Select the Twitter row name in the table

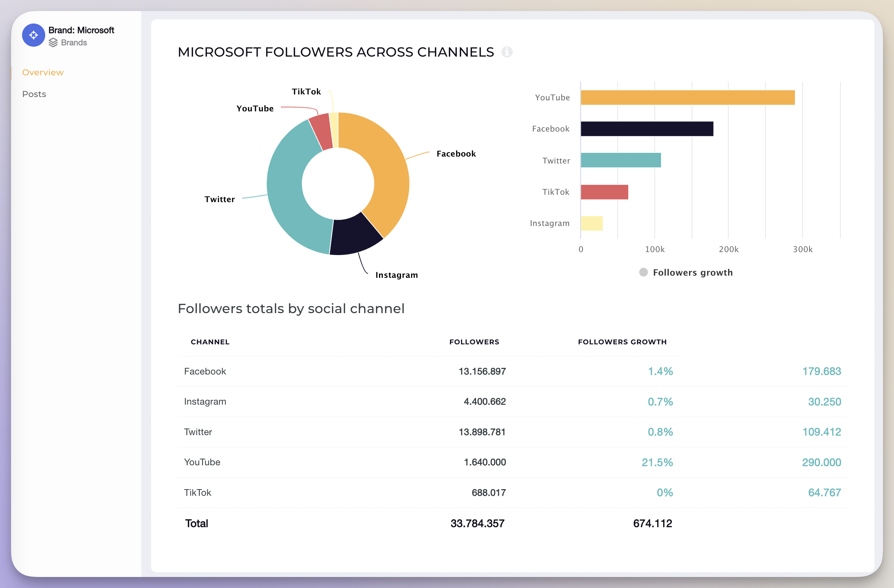198,432
